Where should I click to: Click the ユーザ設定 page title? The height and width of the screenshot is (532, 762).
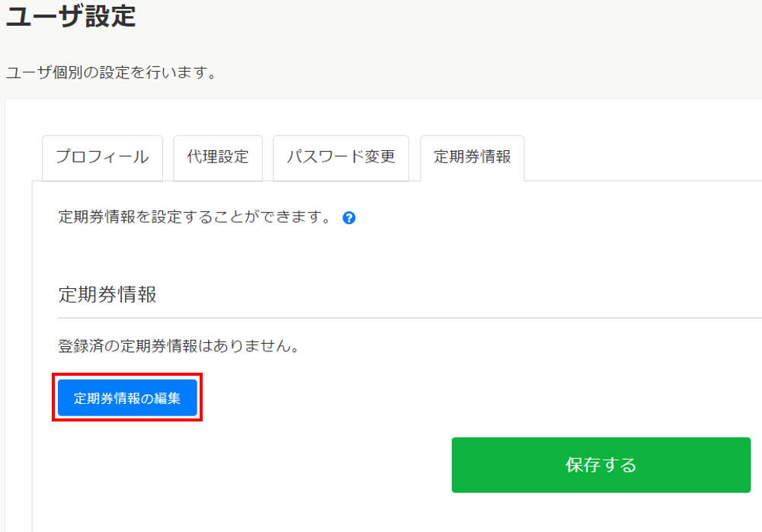pyautogui.click(x=71, y=15)
